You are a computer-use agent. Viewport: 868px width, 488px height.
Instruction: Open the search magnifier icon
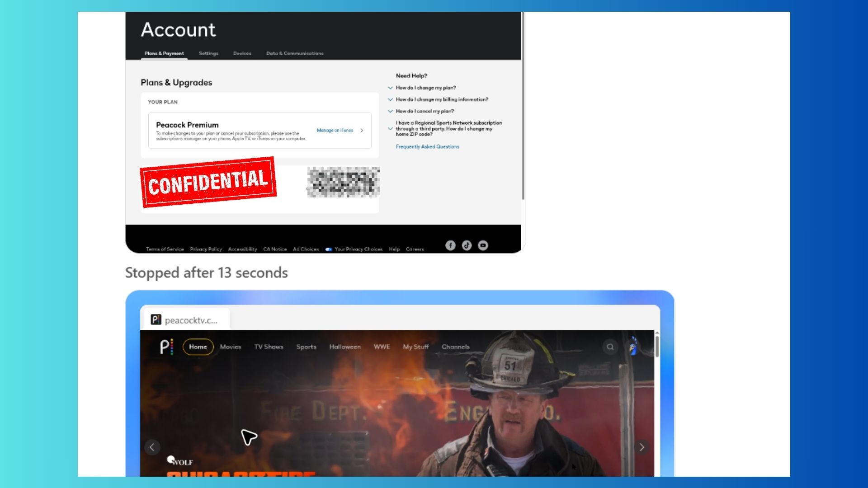(610, 347)
